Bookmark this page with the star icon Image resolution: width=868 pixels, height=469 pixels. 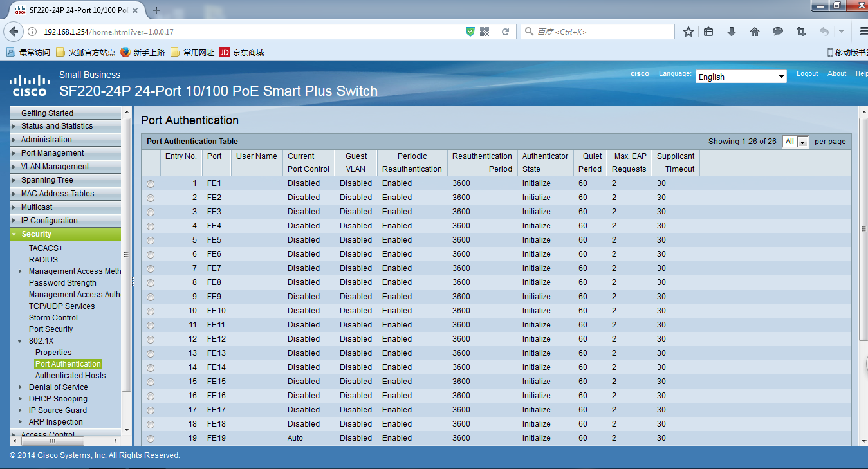pos(688,32)
